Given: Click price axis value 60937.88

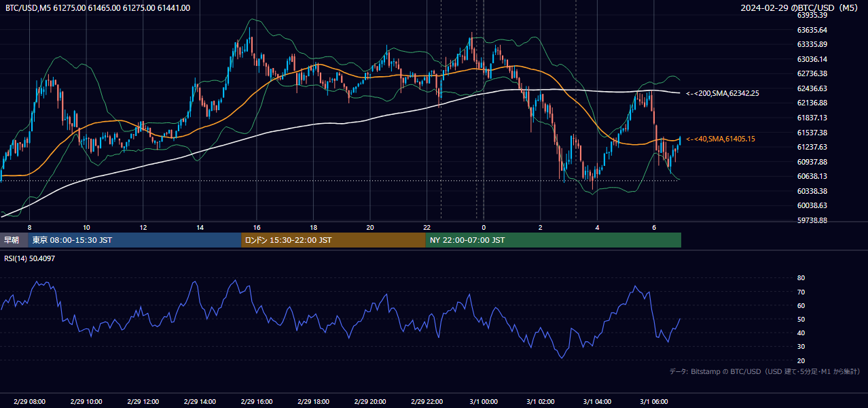Looking at the screenshot, I should 812,162.
